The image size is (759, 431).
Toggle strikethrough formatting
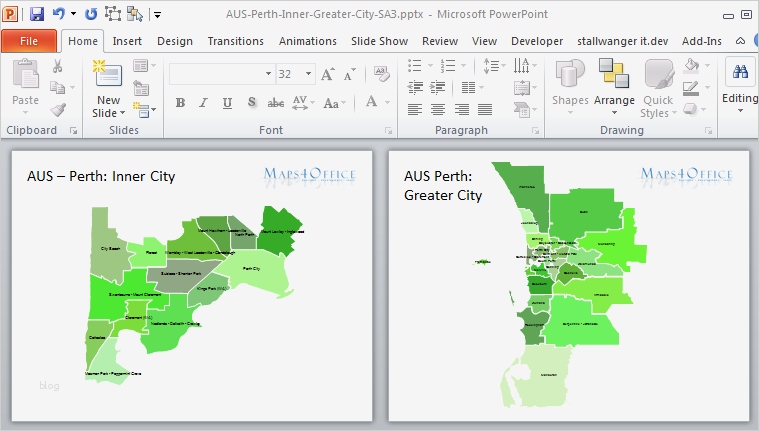(275, 102)
